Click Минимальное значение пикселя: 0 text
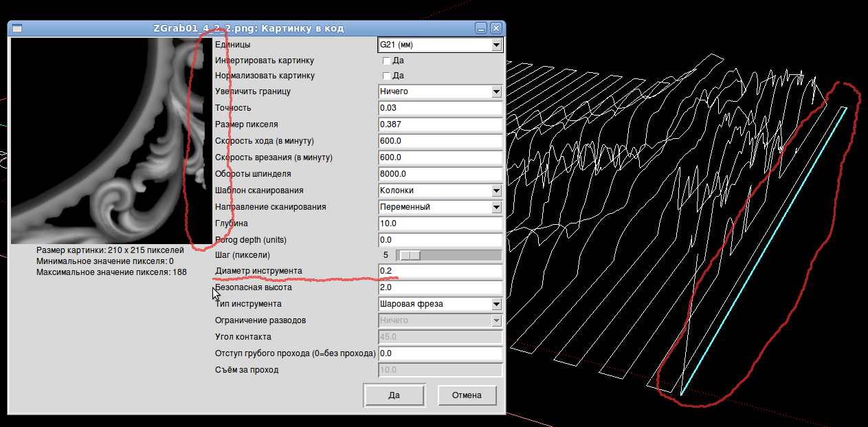Image resolution: width=868 pixels, height=427 pixels. [105, 261]
